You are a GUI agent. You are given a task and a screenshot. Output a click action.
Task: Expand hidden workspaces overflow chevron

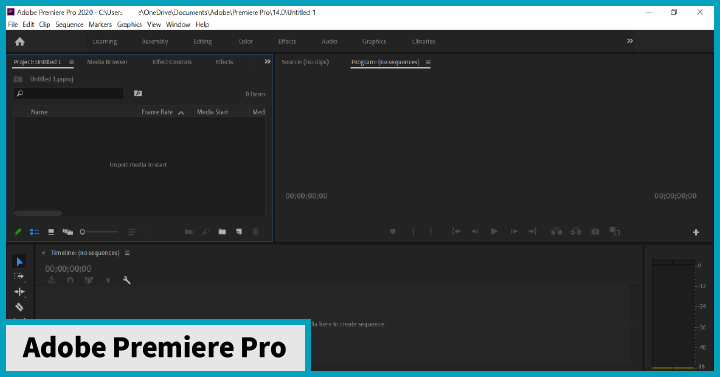pos(630,41)
